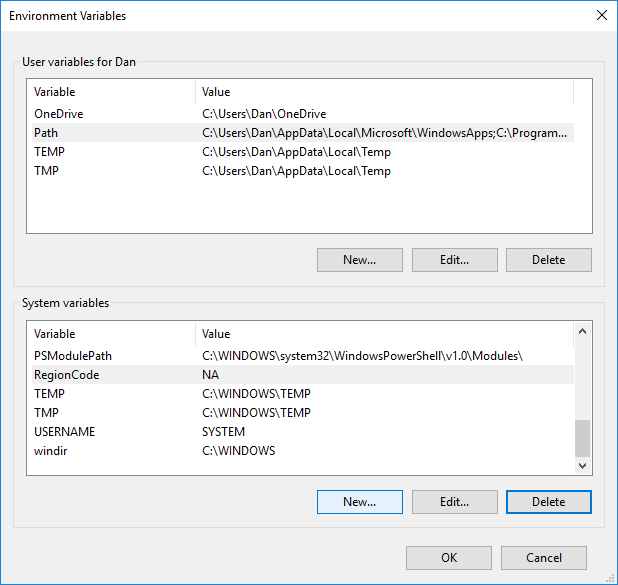Image resolution: width=618 pixels, height=585 pixels.
Task: Confirm changes with the OK button
Action: (448, 558)
